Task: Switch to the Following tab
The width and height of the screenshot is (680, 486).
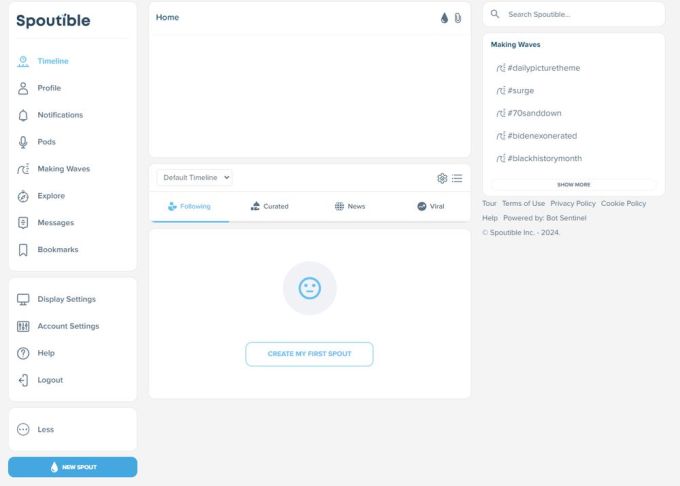Action: [x=189, y=206]
